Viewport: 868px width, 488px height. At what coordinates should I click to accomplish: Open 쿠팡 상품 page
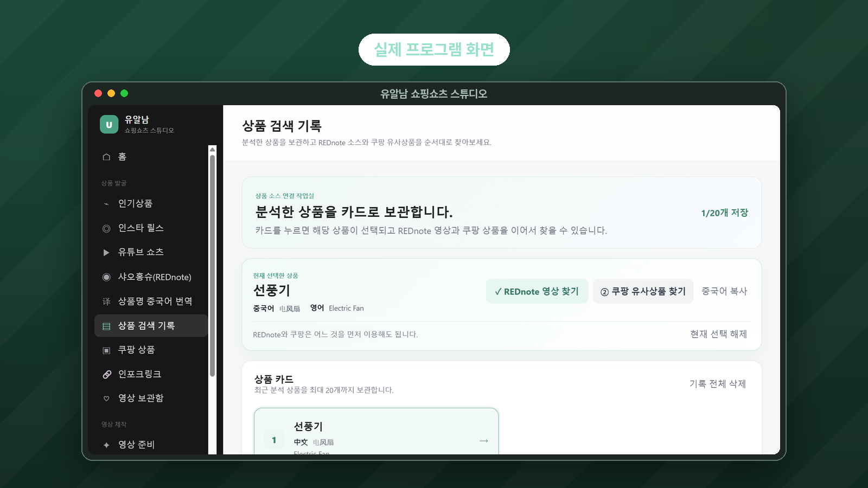tap(151, 350)
